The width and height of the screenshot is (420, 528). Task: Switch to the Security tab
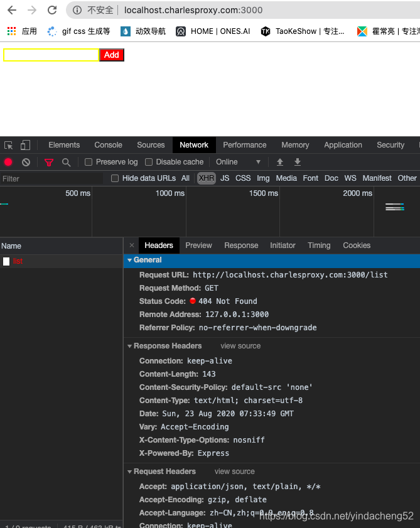coord(390,145)
